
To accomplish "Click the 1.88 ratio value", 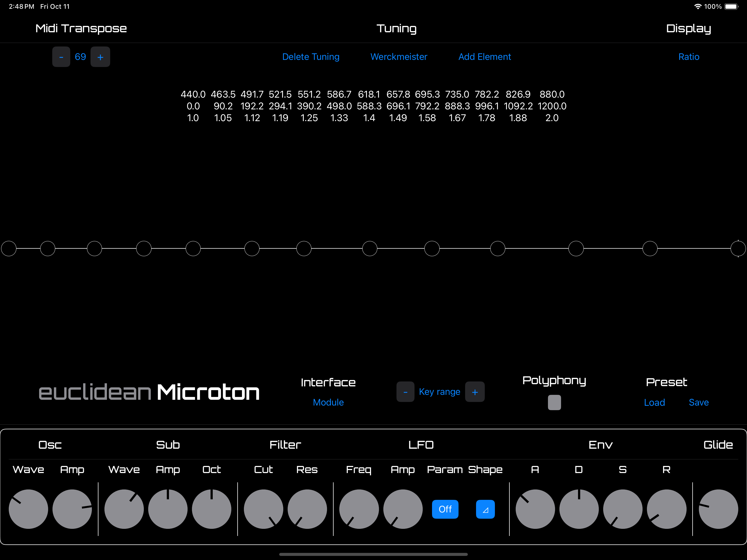I will coord(518,118).
